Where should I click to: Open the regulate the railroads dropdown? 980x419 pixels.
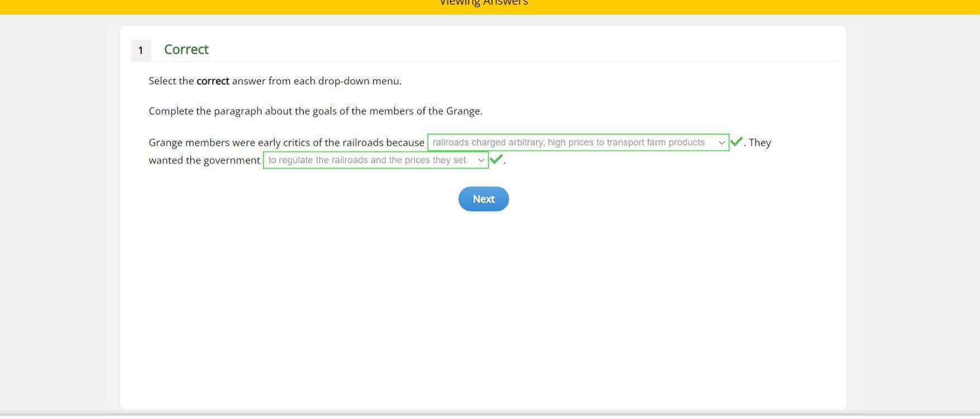376,160
